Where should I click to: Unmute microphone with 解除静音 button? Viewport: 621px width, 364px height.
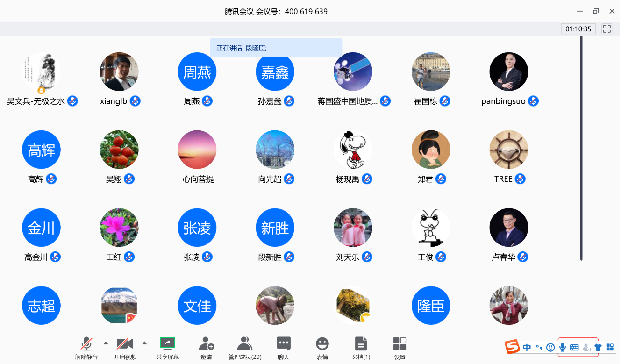(86, 344)
